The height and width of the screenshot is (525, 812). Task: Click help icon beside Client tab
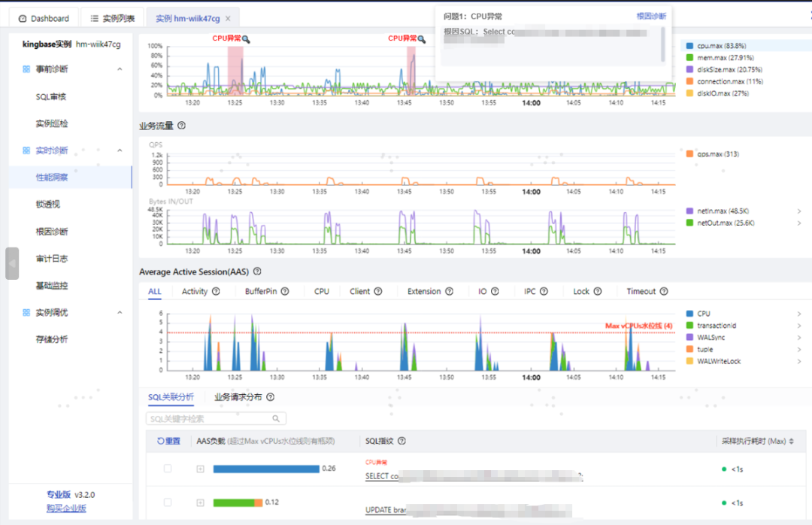(378, 291)
